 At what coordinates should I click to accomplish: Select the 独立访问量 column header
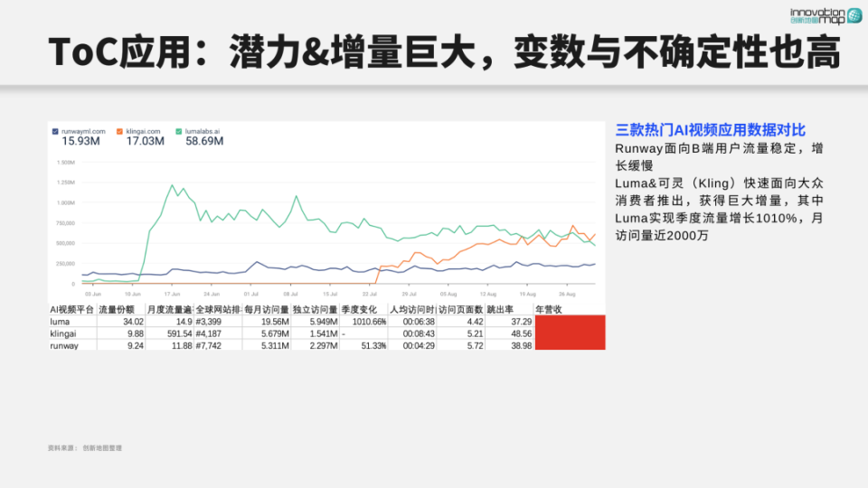[x=315, y=310]
